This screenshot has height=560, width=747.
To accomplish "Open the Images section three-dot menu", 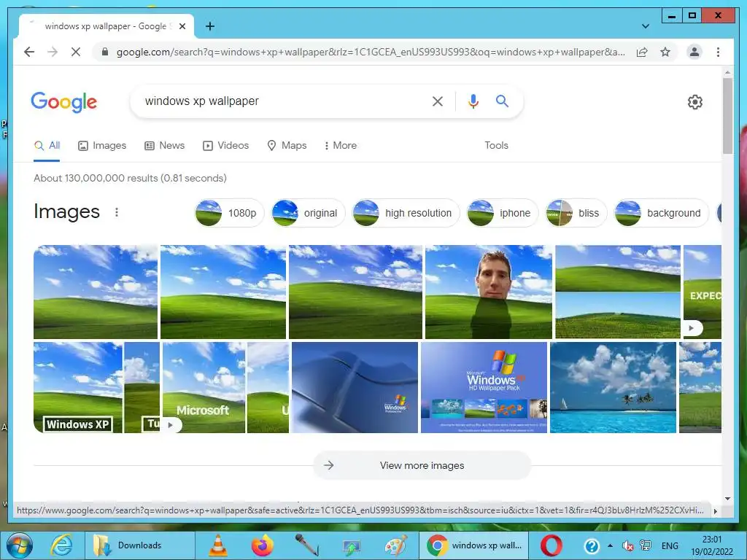I will pos(117,212).
